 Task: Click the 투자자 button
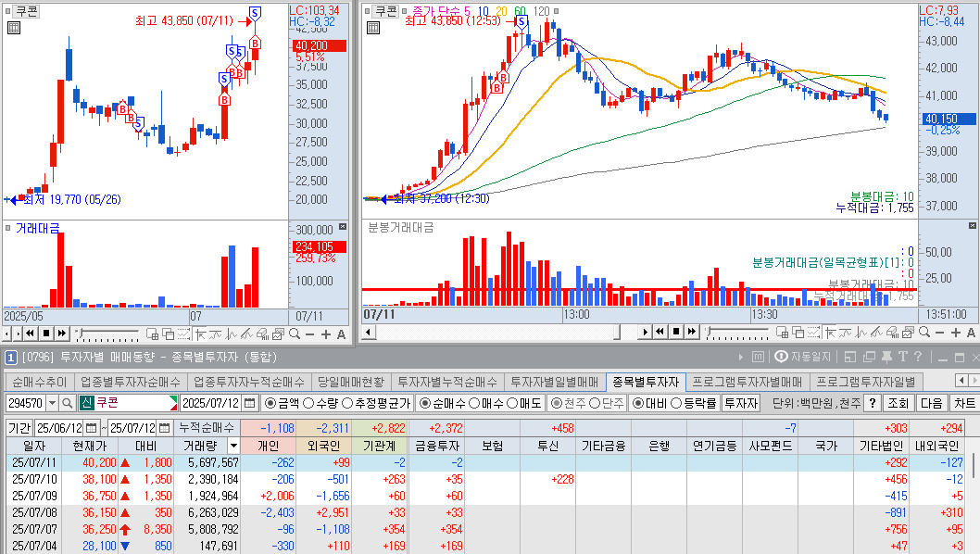click(x=741, y=403)
